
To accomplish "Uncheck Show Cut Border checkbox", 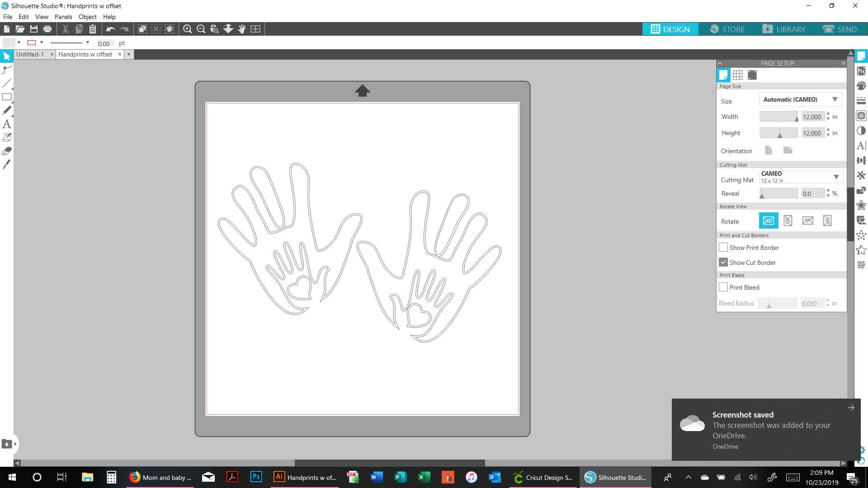I will point(723,262).
